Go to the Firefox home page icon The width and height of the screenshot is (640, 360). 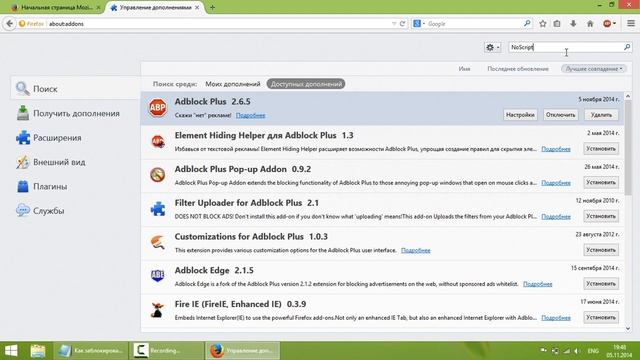pyautogui.click(x=590, y=24)
